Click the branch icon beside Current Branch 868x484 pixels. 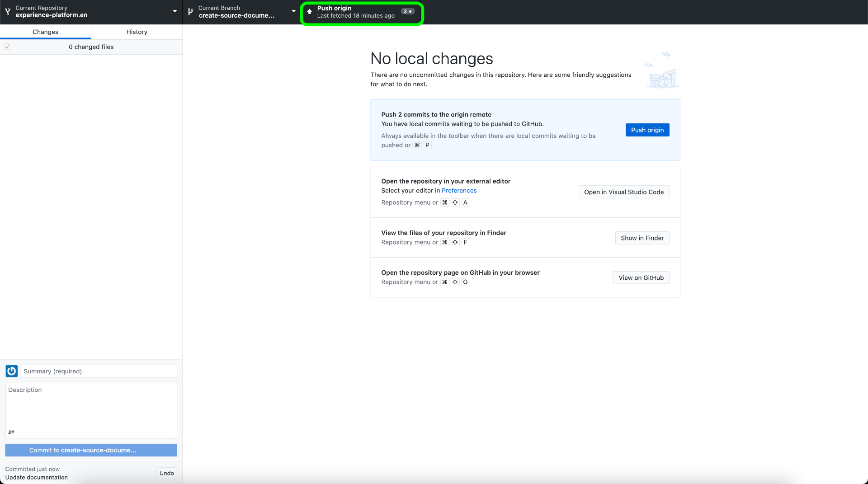(x=190, y=11)
